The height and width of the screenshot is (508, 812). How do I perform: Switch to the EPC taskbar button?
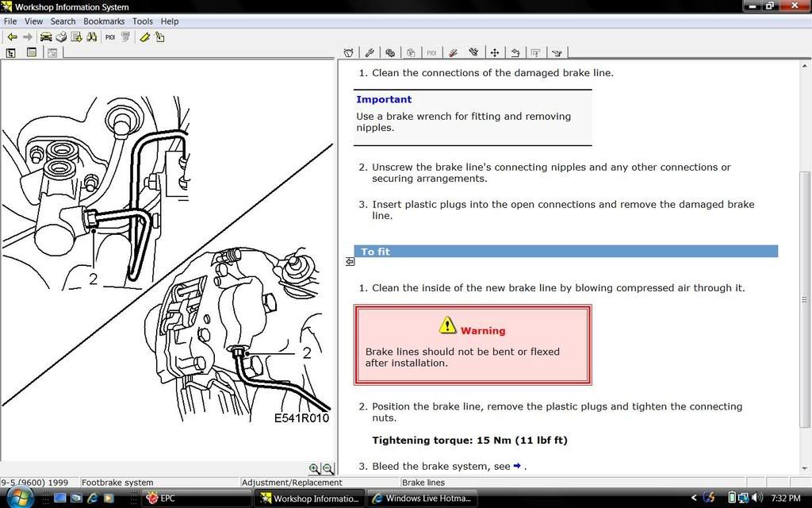[195, 498]
